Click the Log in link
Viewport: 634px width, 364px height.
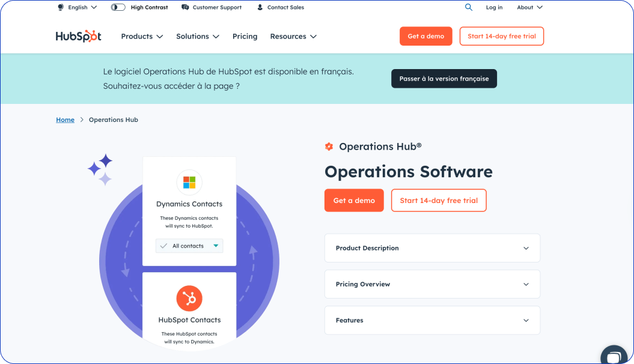pyautogui.click(x=494, y=7)
